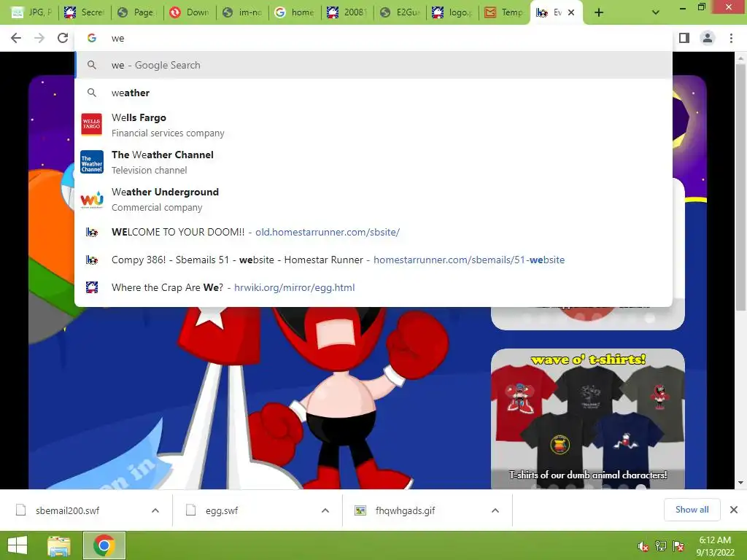The image size is (747, 560).
Task: Click the Weather Underground 'wu' logo
Action: (x=91, y=199)
